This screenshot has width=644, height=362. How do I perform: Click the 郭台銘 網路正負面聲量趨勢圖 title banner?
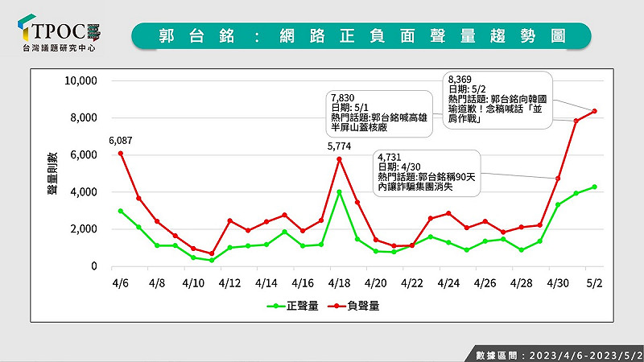(x=361, y=36)
